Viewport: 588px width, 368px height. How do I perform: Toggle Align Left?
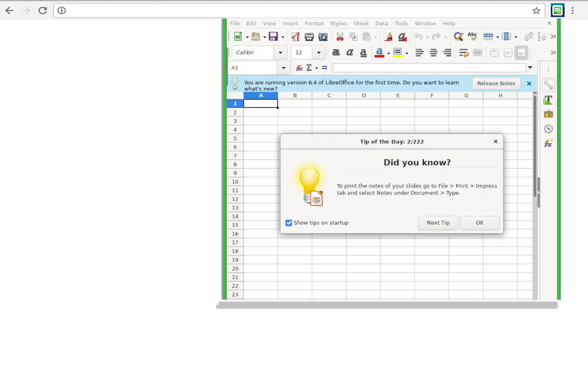tap(419, 52)
